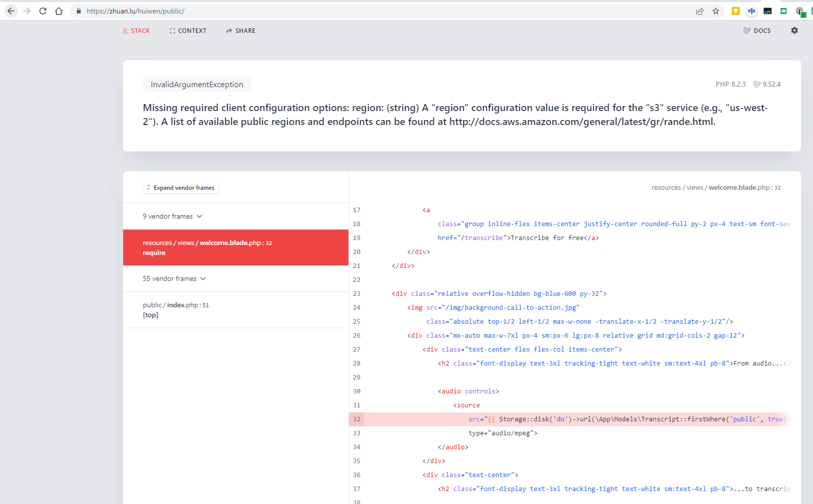Open the SHARE menu
This screenshot has height=504, width=813.
click(241, 31)
